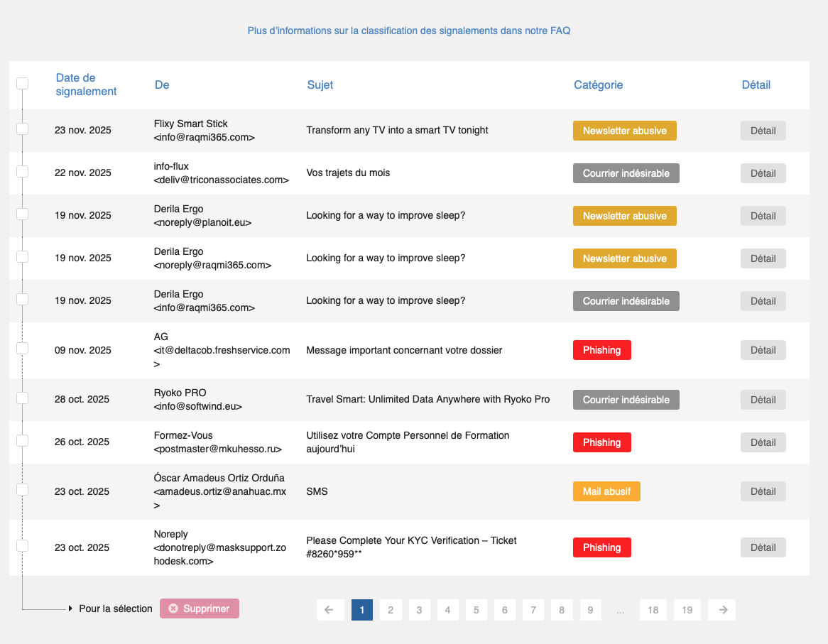
Task: Click the Sujet column header
Action: 320,84
